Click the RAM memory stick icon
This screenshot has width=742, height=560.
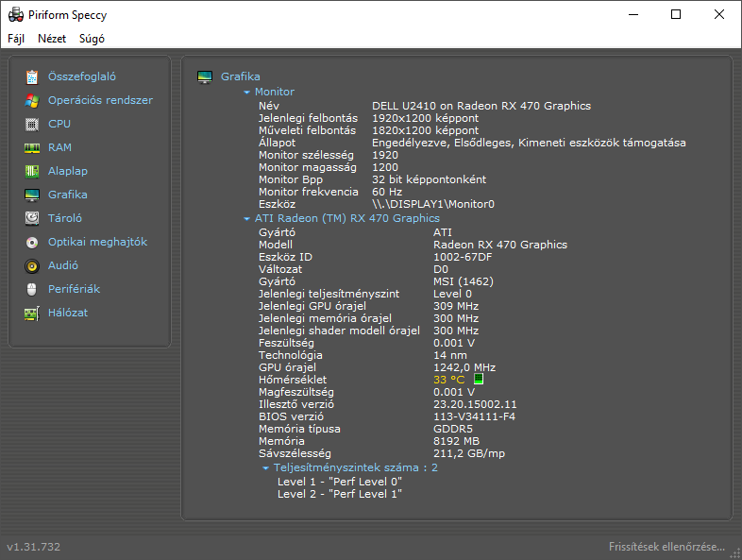pyautogui.click(x=32, y=147)
